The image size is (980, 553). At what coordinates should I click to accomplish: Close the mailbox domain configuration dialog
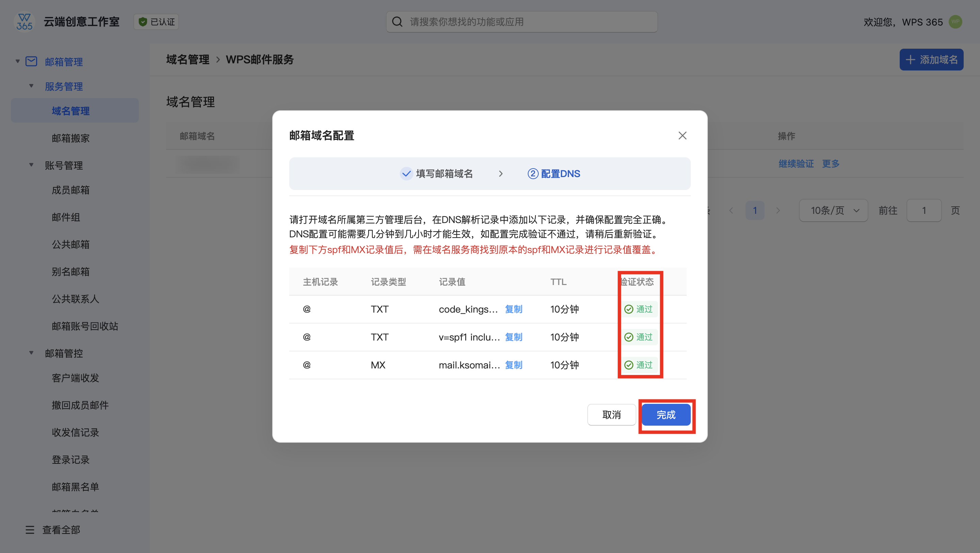(x=682, y=136)
